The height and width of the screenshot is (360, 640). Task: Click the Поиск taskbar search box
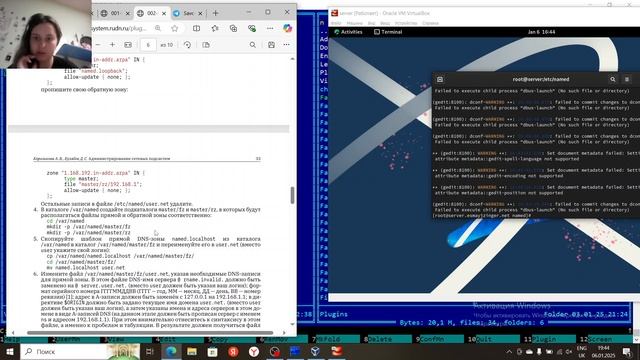[x=80, y=351]
